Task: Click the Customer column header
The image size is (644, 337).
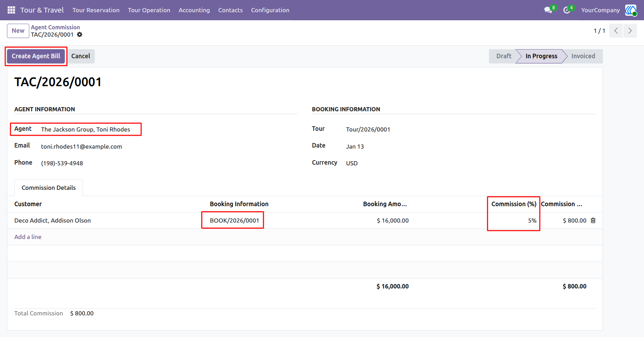Action: [x=28, y=204]
